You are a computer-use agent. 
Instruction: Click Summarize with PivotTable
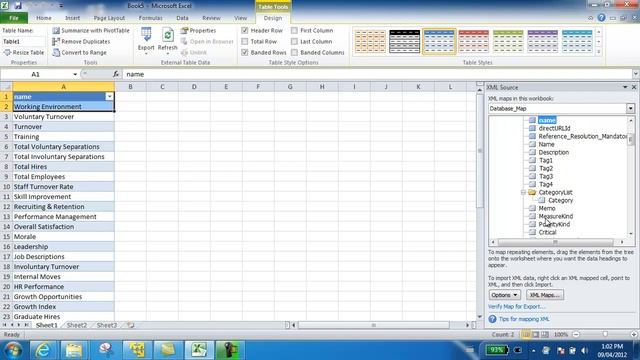91,31
